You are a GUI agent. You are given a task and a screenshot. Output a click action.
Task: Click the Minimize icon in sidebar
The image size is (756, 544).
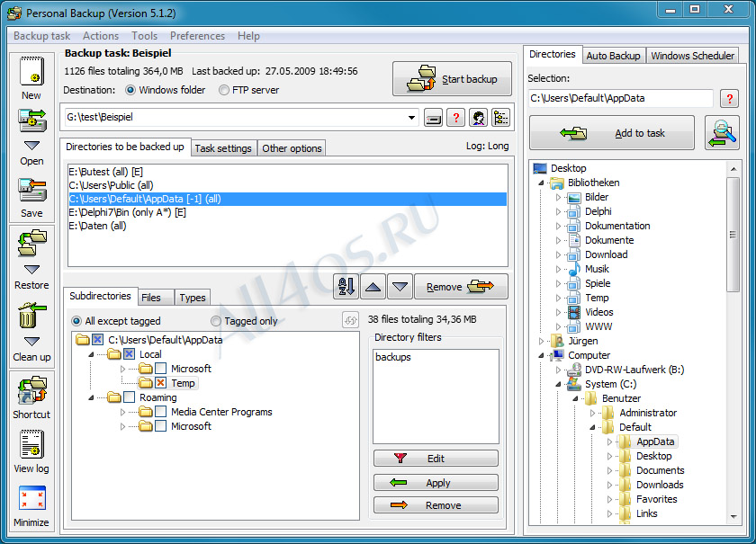click(31, 498)
